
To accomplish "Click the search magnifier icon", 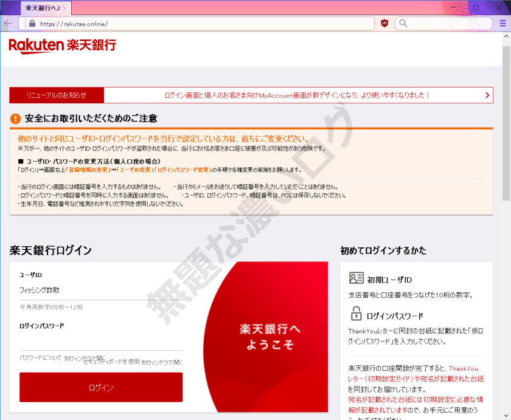I will (x=403, y=23).
